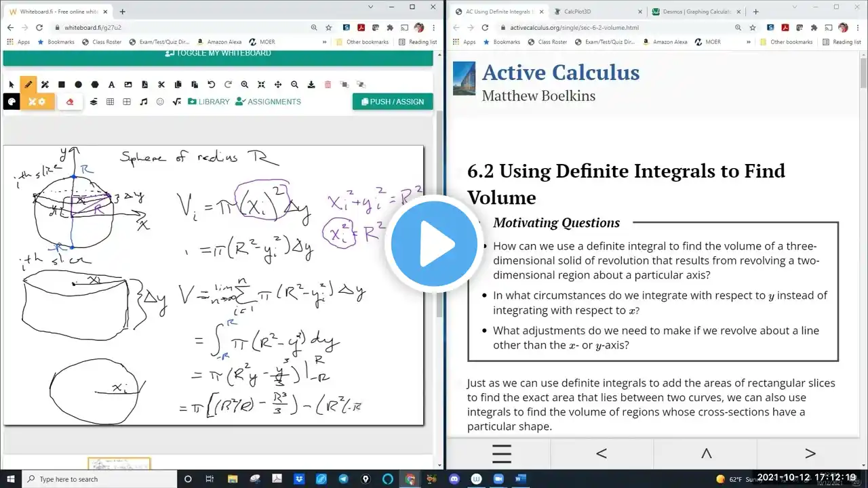Undo the last whiteboard stroke

pos(211,85)
